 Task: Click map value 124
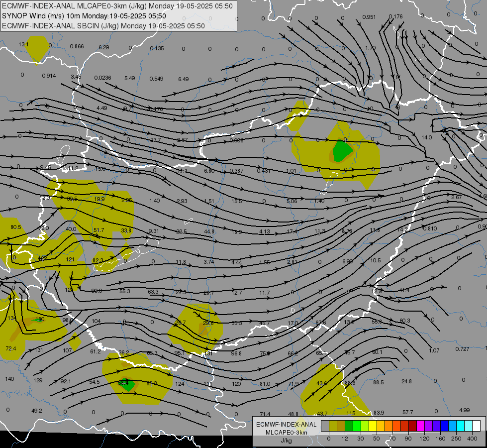pyautogui.click(x=180, y=384)
